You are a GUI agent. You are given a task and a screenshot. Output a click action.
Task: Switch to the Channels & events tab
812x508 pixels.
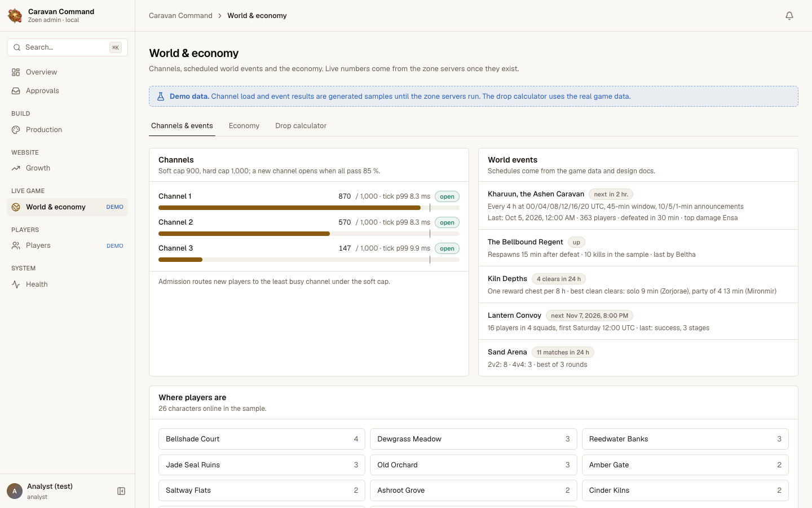(182, 126)
